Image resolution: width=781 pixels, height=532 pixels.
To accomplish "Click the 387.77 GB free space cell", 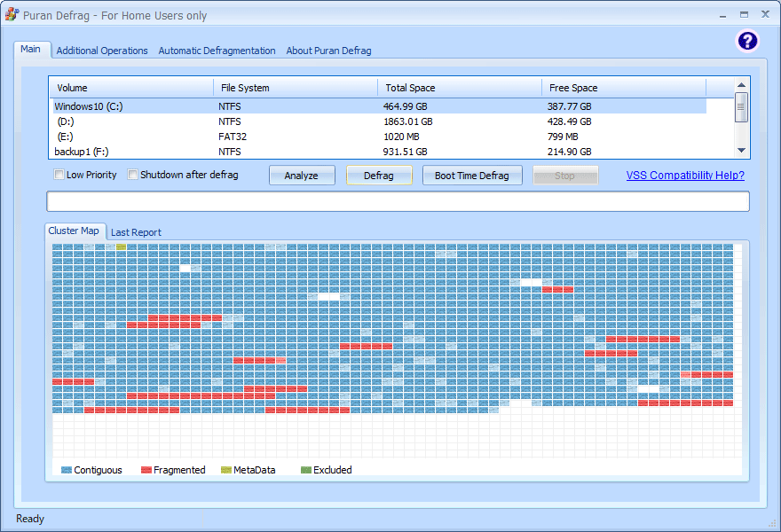I will (x=569, y=106).
